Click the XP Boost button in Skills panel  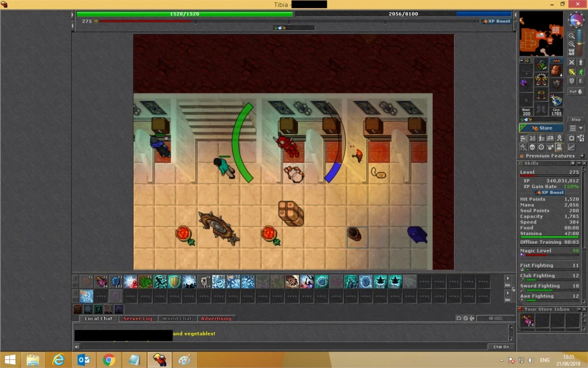tap(550, 192)
